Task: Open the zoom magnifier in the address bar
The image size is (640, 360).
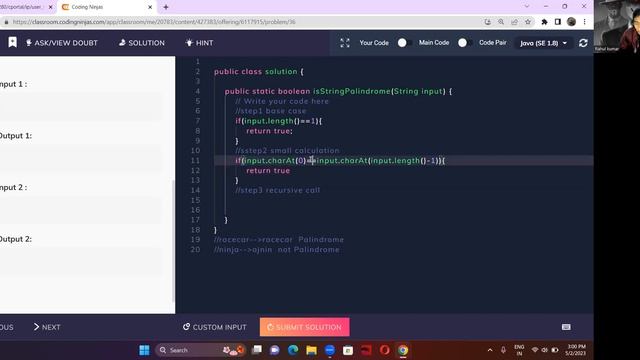Action: (501, 22)
